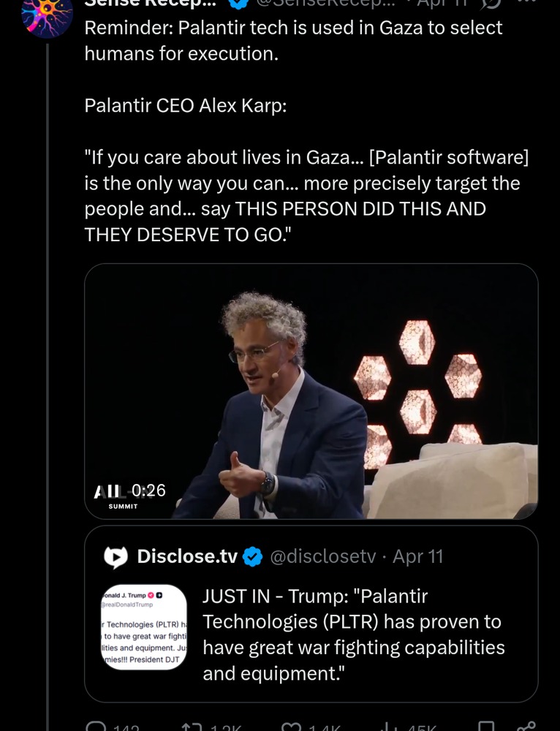Click Disclose.tv's verified checkmark badge
The height and width of the screenshot is (731, 560).
pyautogui.click(x=253, y=557)
